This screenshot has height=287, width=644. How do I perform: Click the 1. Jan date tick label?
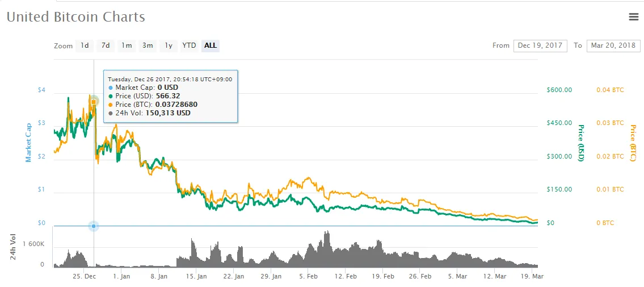[x=121, y=277]
